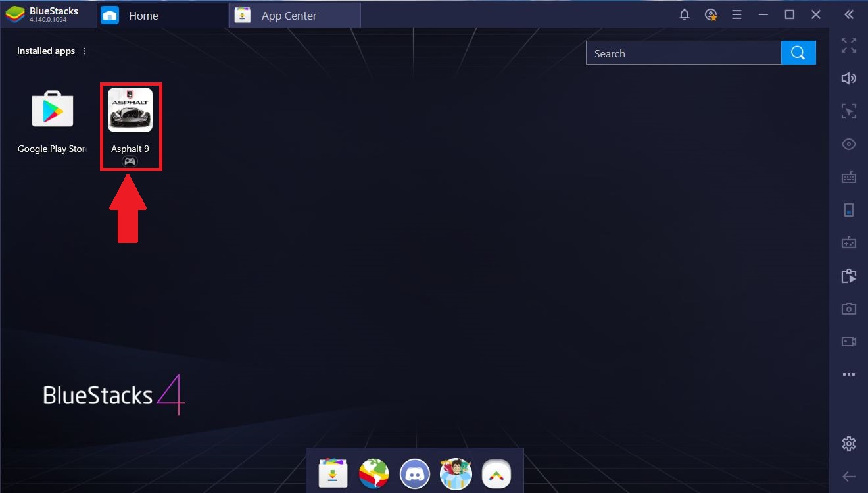Open the gamepad controls icon in sidebar
The height and width of the screenshot is (493, 868).
coord(849,243)
